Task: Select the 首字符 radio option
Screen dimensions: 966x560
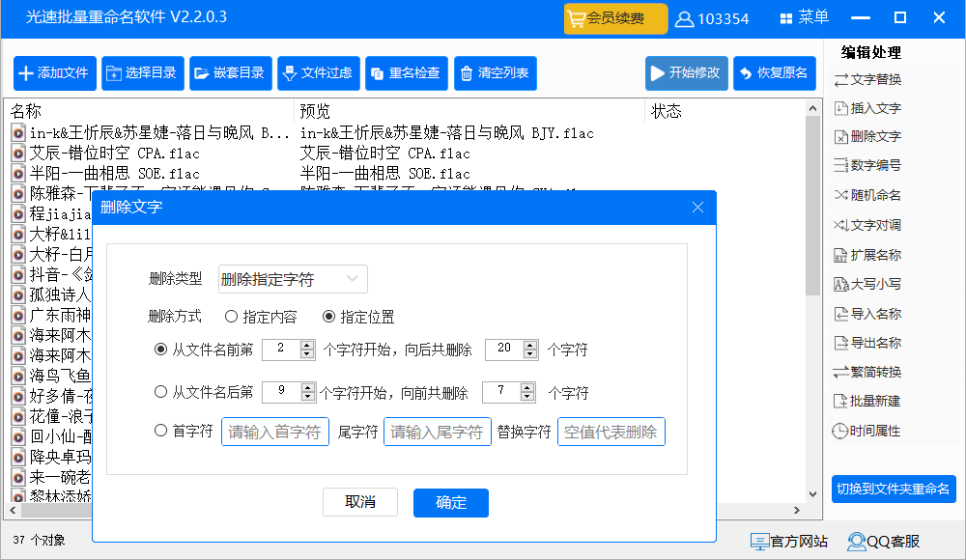Action: point(183,432)
